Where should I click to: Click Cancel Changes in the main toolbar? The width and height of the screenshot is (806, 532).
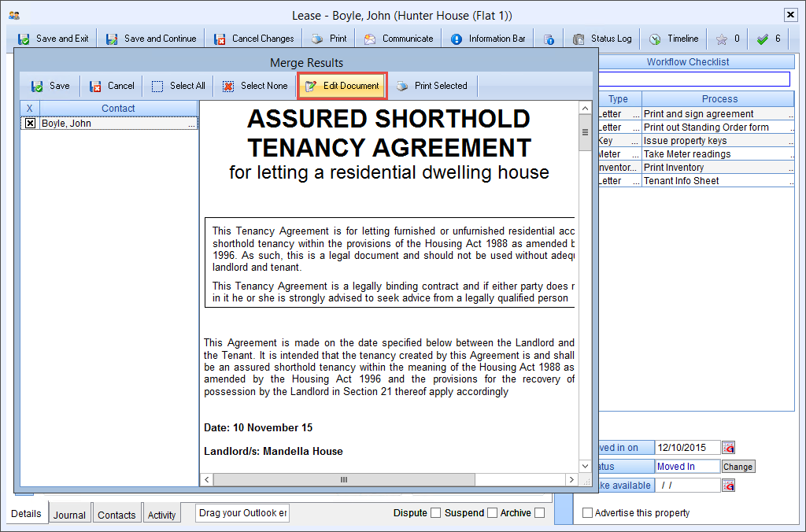(256, 39)
